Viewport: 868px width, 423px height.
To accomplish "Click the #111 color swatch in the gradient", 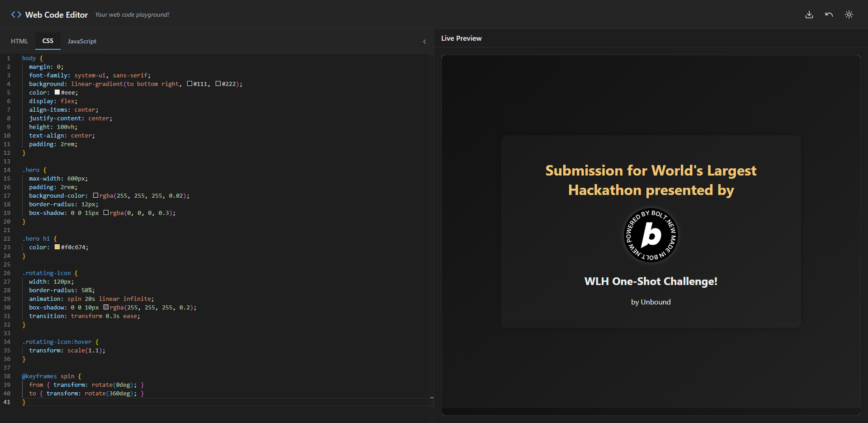I will pyautogui.click(x=190, y=84).
